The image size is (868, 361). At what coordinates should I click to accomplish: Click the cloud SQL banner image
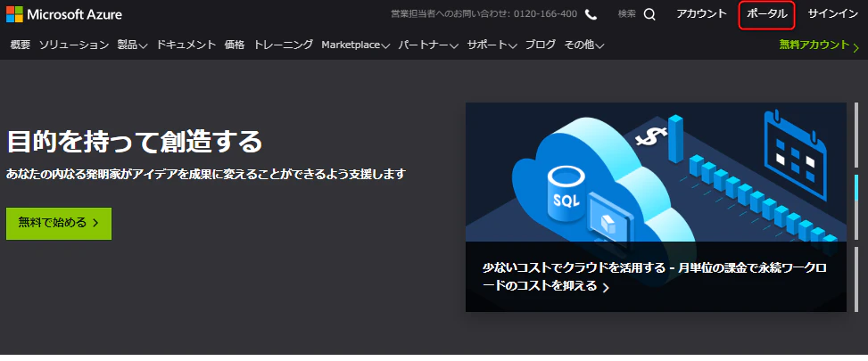pyautogui.click(x=656, y=172)
